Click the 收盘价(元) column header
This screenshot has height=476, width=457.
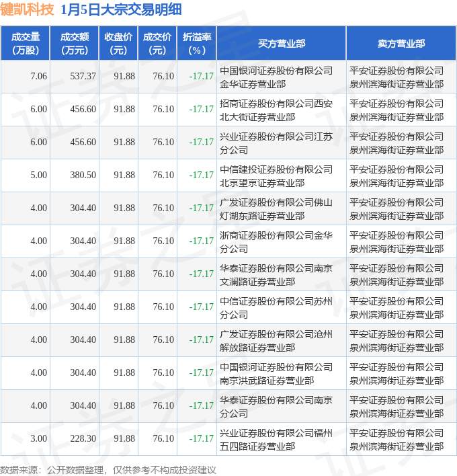[x=118, y=44]
